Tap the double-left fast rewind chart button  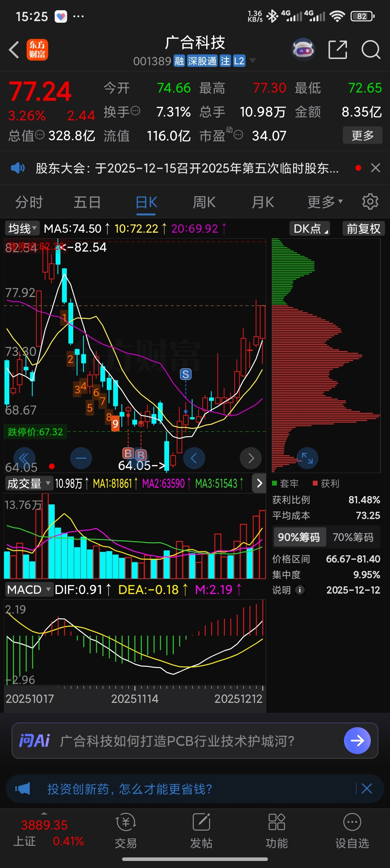pos(24,458)
